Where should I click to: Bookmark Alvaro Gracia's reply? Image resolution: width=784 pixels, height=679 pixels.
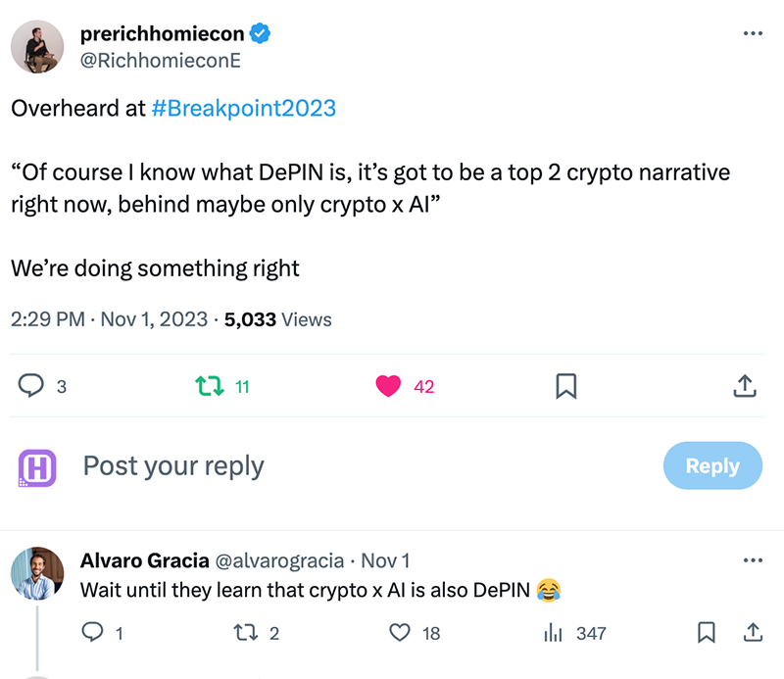point(706,633)
